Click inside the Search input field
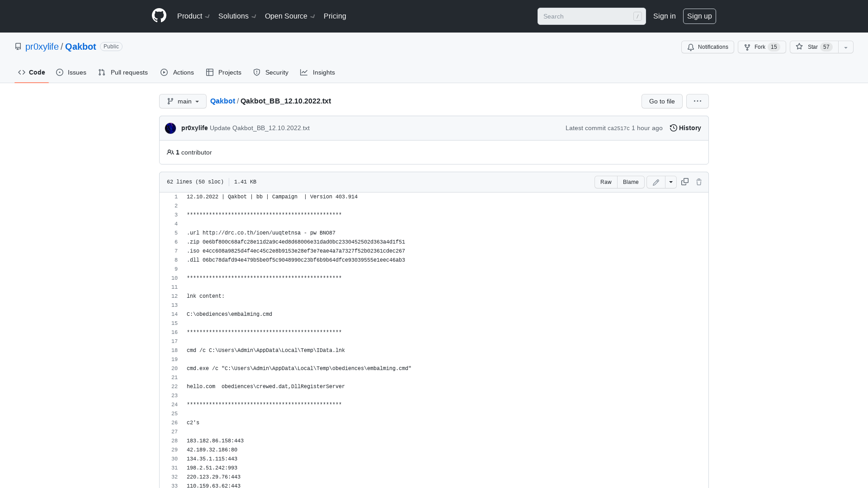Image resolution: width=868 pixels, height=488 pixels. pyautogui.click(x=588, y=16)
